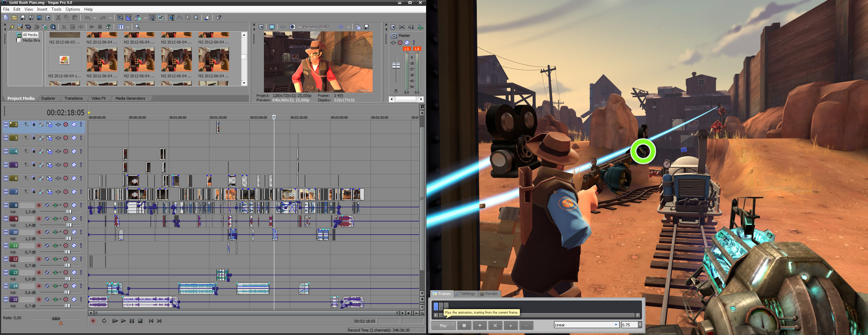This screenshot has height=335, width=868.
Task: Open the Options menu
Action: pyautogui.click(x=73, y=9)
